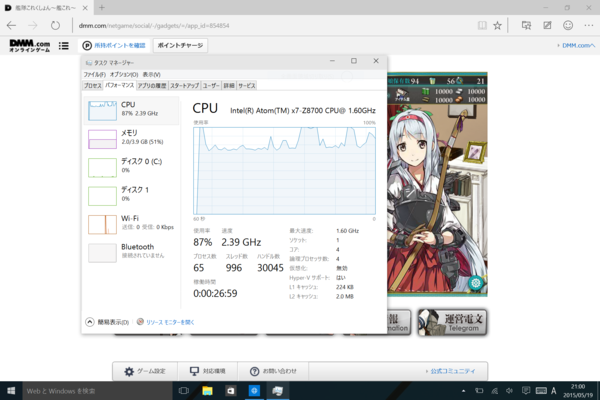The image size is (600, 400).
Task: Select Wi-Fi performance item
Action: click(x=131, y=224)
